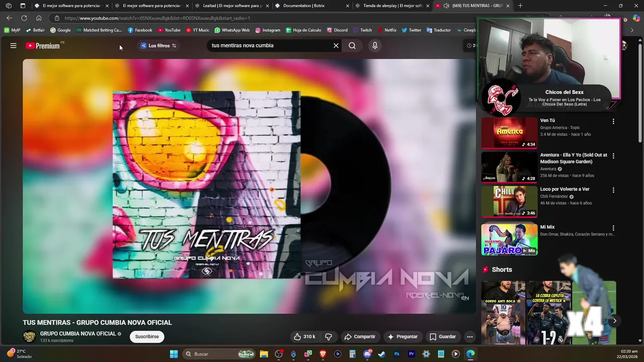Screen dimensions: 644x362
Task: Click into the YouTube search field
Action: tap(269, 46)
